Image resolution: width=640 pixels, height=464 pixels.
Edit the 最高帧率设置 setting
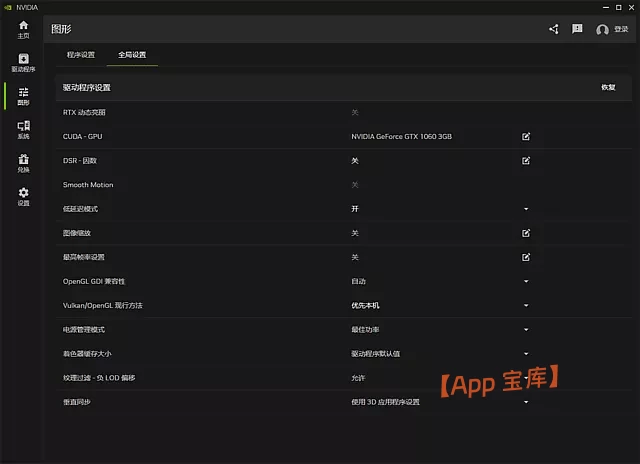tap(526, 257)
